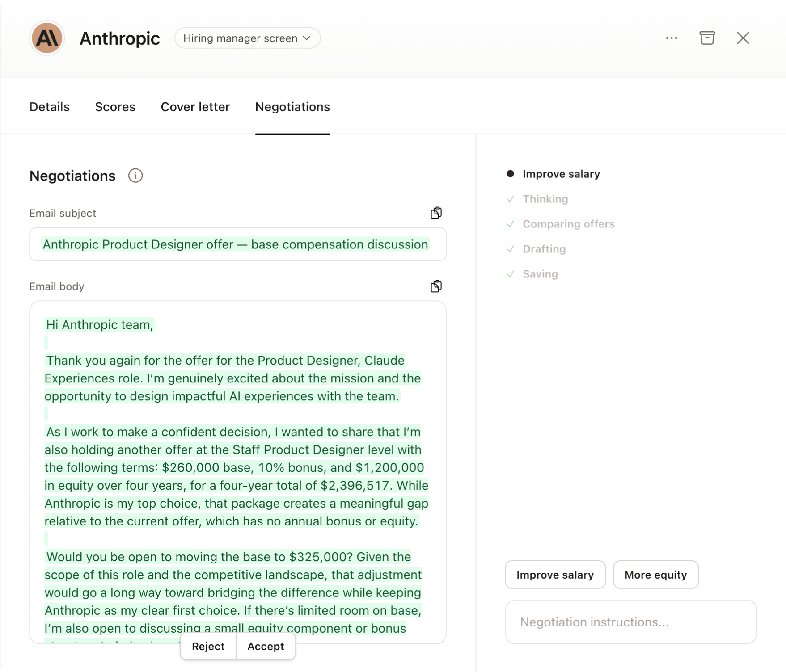
Task: Click the Negotiations info icon
Action: click(135, 176)
